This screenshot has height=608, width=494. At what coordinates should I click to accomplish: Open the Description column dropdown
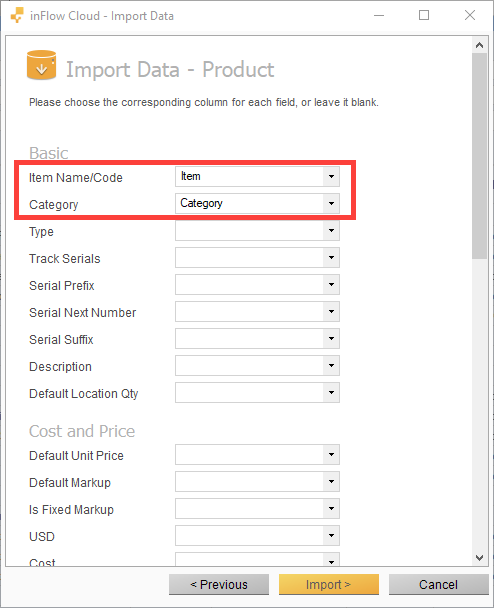coord(331,366)
